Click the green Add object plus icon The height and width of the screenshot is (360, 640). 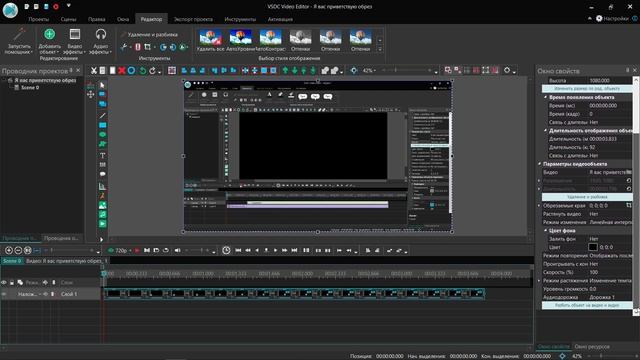[49, 34]
